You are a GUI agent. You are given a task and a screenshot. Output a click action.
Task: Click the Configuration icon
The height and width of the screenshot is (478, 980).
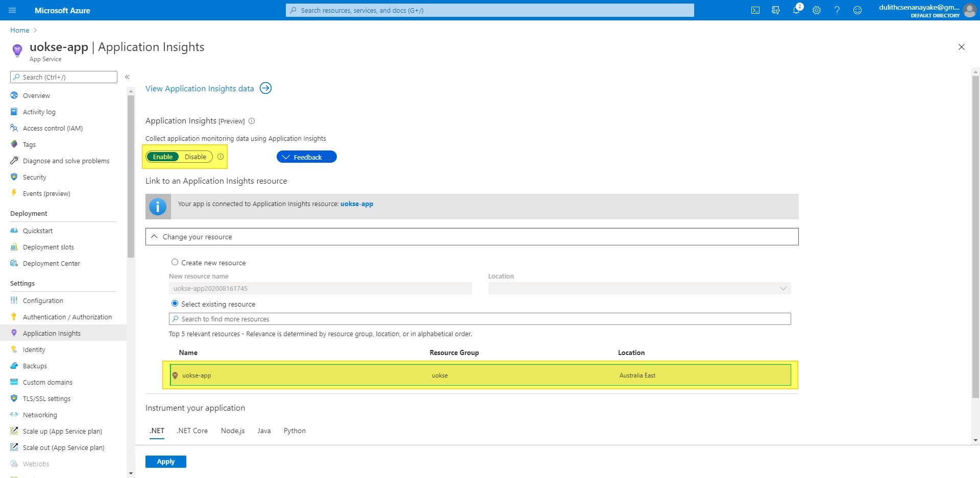[14, 300]
